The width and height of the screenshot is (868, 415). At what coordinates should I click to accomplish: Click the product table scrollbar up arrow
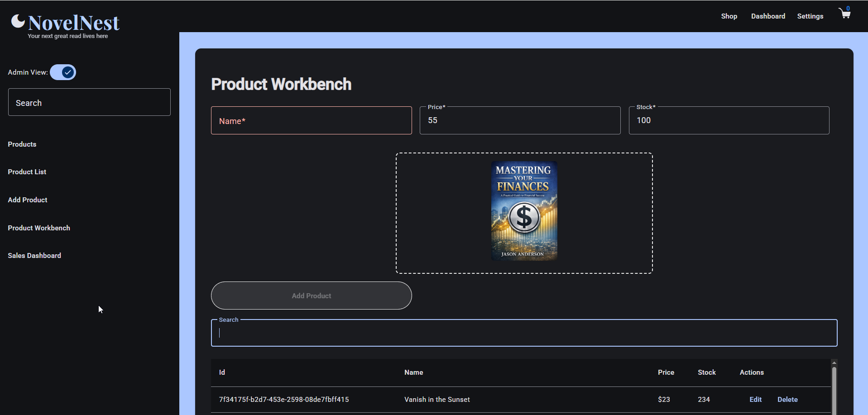[x=834, y=363]
